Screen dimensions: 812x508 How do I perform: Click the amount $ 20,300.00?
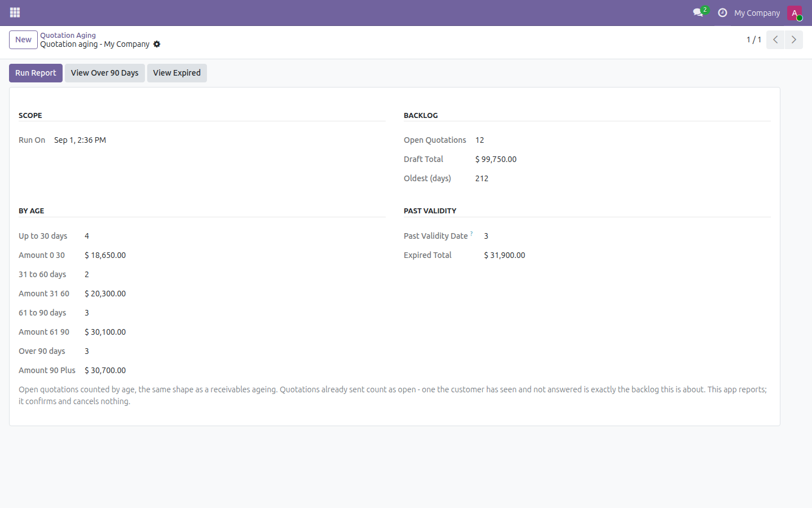(105, 294)
